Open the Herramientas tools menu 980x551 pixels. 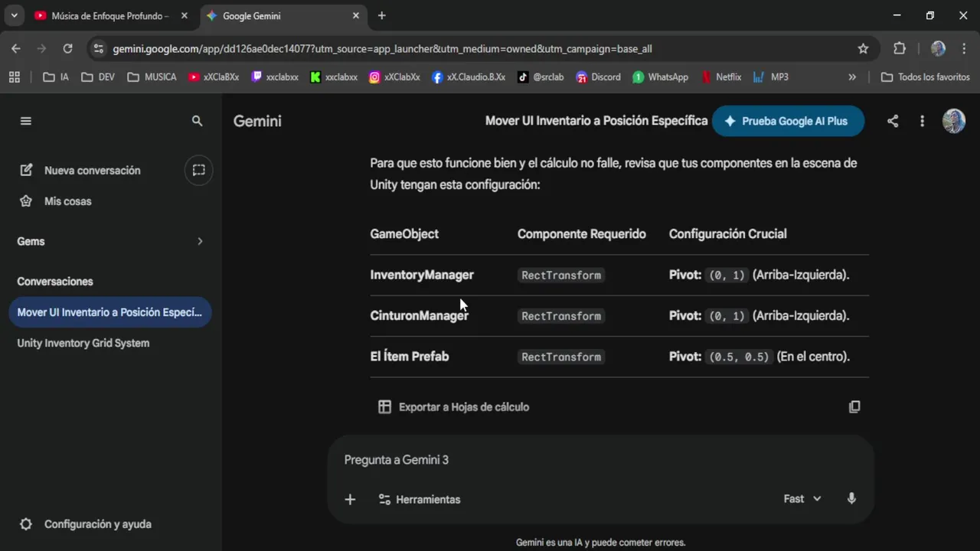[x=420, y=500]
